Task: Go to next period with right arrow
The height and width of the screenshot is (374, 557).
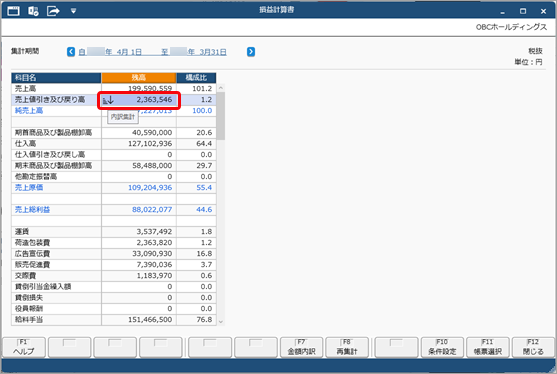Action: 251,52
